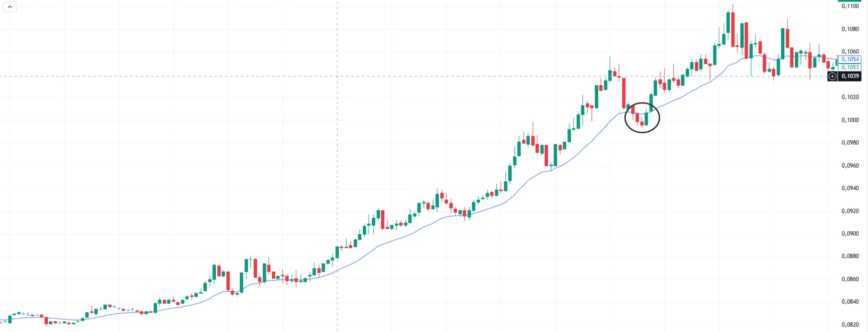Click the plus icon beside the 0,1039 label
Image resolution: width=868 pixels, height=332 pixels.
833,76
